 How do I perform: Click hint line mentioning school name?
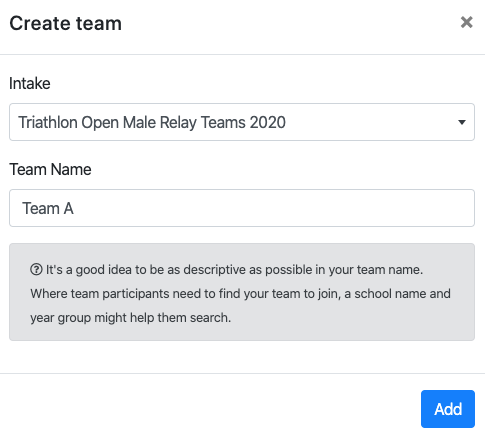(x=240, y=294)
